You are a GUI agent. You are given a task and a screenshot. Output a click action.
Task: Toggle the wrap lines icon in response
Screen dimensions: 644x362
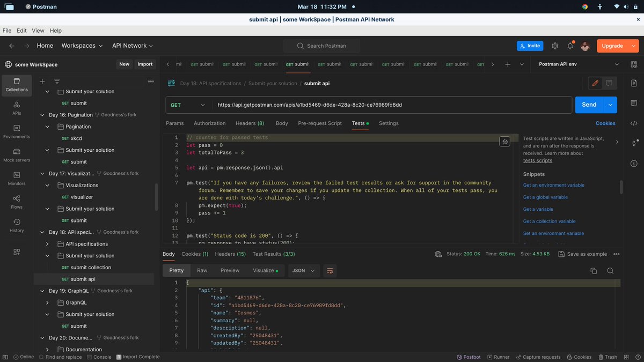(x=330, y=271)
